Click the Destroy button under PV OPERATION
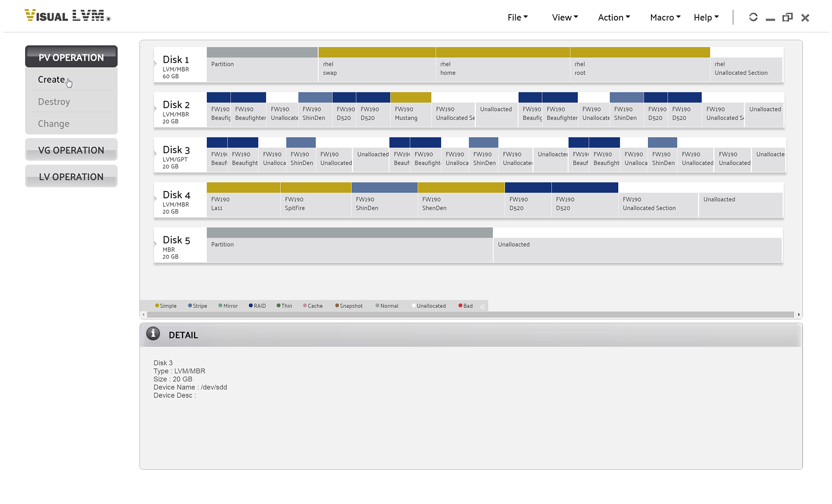 coord(53,102)
